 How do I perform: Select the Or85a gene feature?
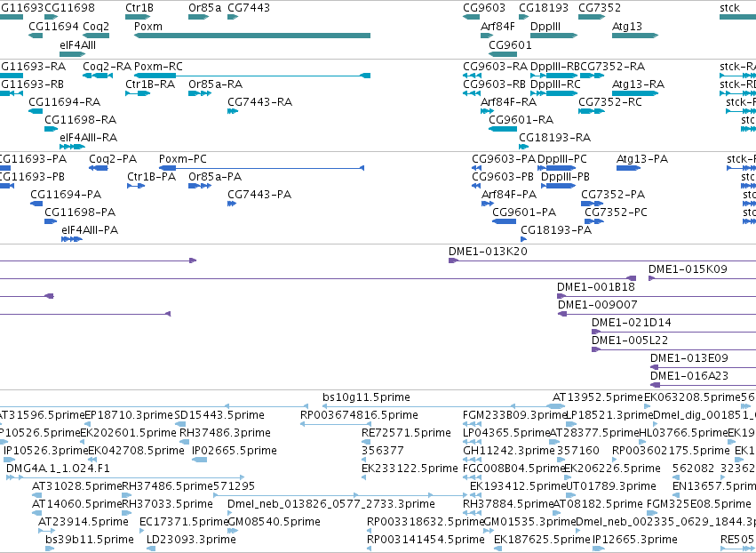pyautogui.click(x=198, y=17)
